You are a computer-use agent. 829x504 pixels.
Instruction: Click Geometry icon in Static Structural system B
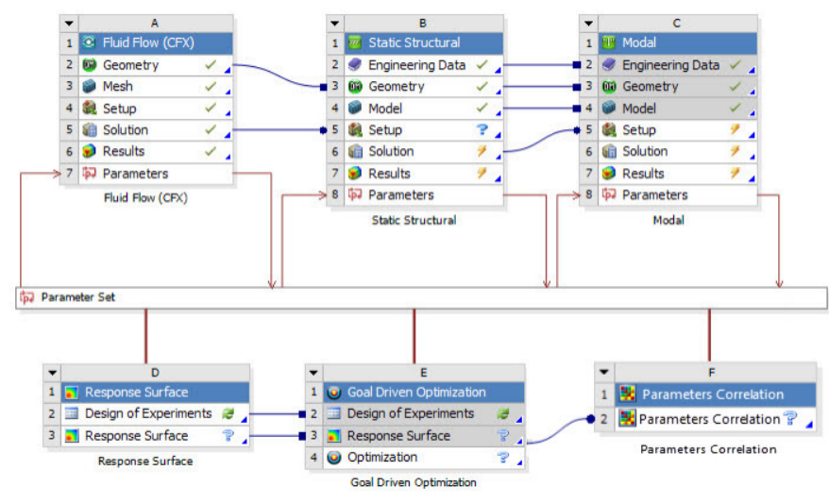coord(355,86)
